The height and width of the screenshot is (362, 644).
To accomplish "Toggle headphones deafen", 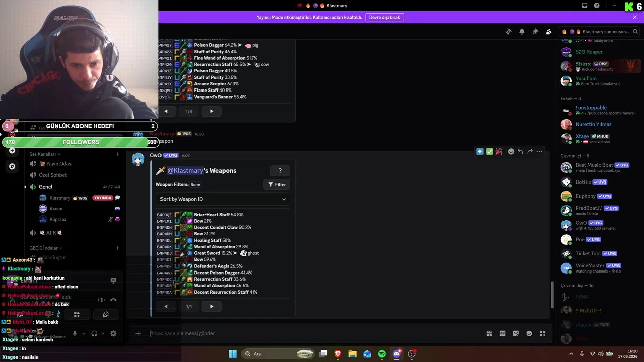I will (94, 333).
